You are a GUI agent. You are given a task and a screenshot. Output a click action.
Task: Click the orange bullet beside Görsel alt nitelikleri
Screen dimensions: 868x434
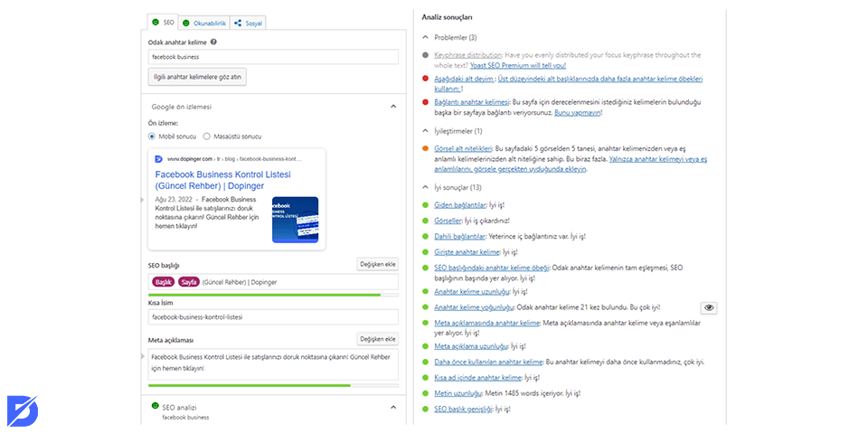[x=425, y=149]
